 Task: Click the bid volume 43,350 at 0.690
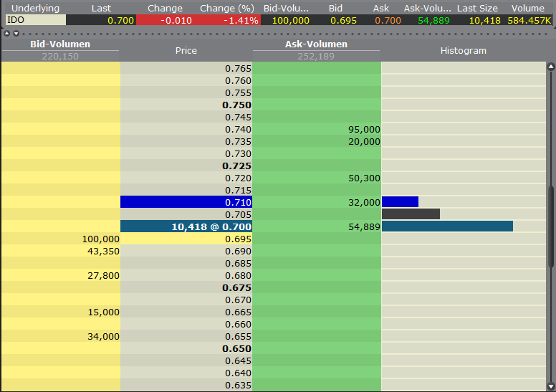pos(104,251)
